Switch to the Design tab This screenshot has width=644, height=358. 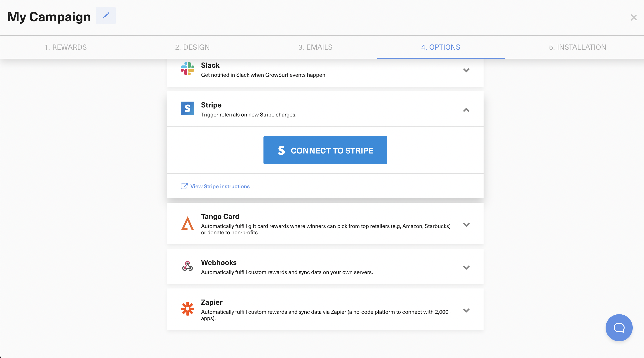192,47
